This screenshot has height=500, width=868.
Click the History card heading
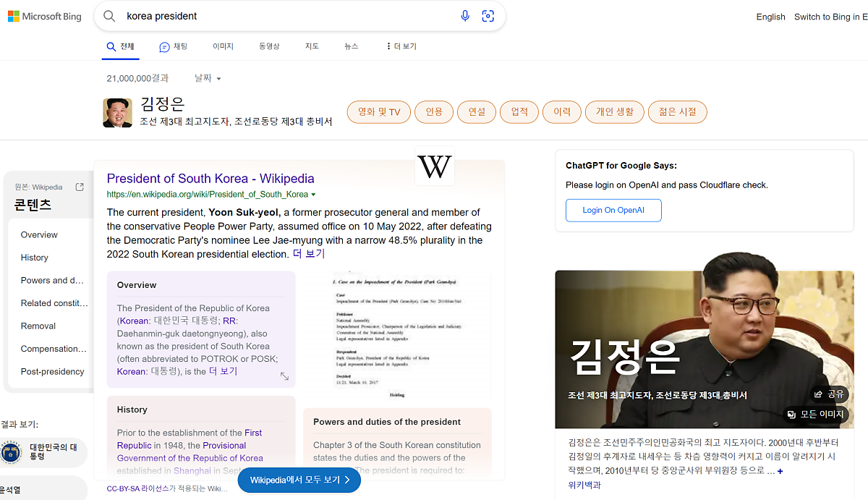(132, 410)
